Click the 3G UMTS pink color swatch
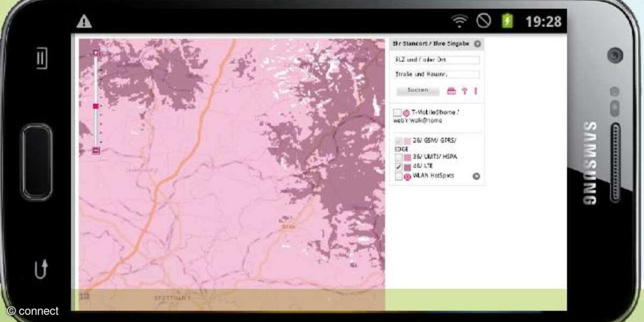 pyautogui.click(x=407, y=158)
